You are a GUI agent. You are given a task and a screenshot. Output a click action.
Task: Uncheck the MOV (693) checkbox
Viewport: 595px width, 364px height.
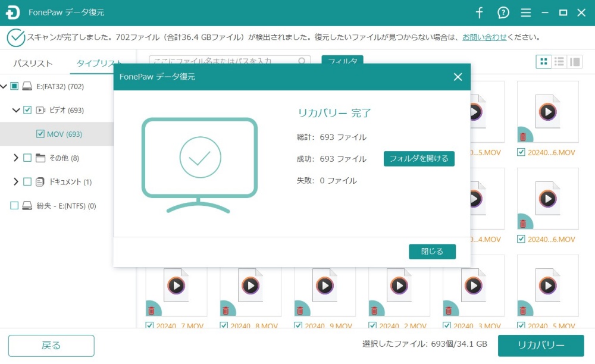click(40, 134)
